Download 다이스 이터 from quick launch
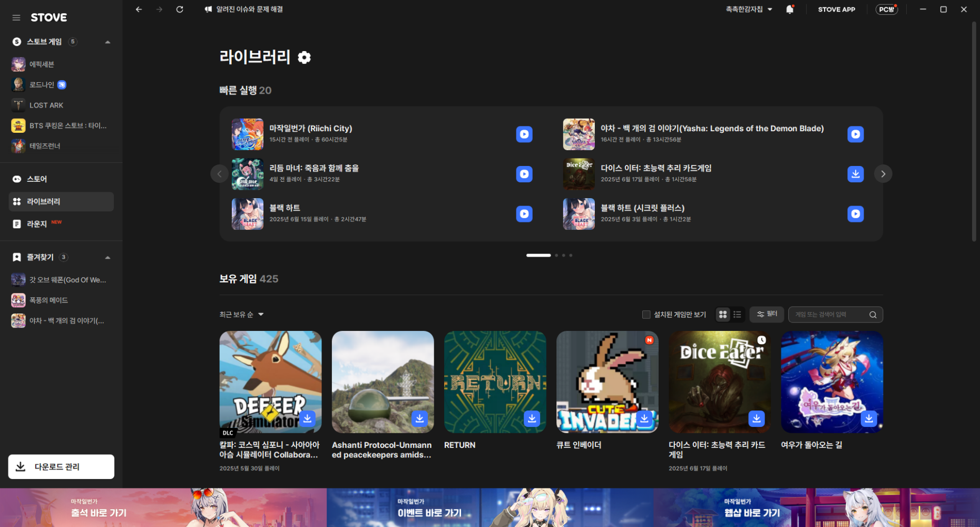The width and height of the screenshot is (980, 527). [856, 174]
